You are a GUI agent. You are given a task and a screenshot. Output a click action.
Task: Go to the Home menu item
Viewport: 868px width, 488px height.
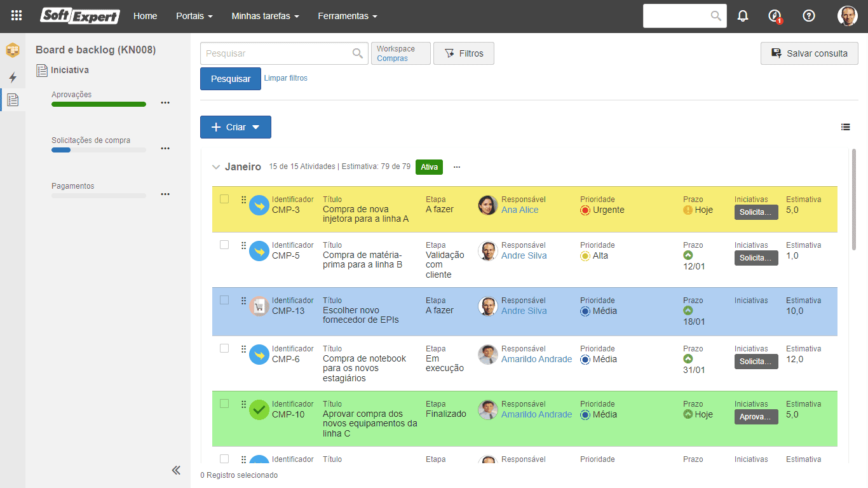(x=146, y=16)
